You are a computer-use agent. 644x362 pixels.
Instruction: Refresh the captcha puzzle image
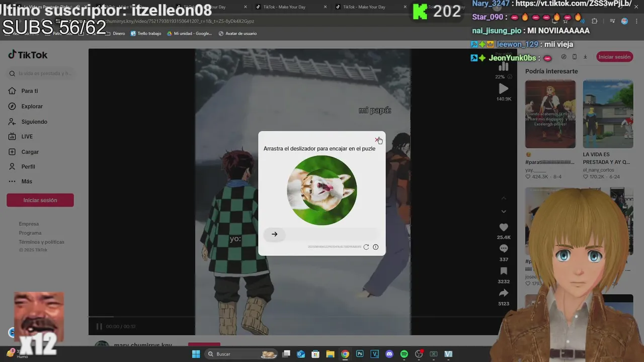366,247
